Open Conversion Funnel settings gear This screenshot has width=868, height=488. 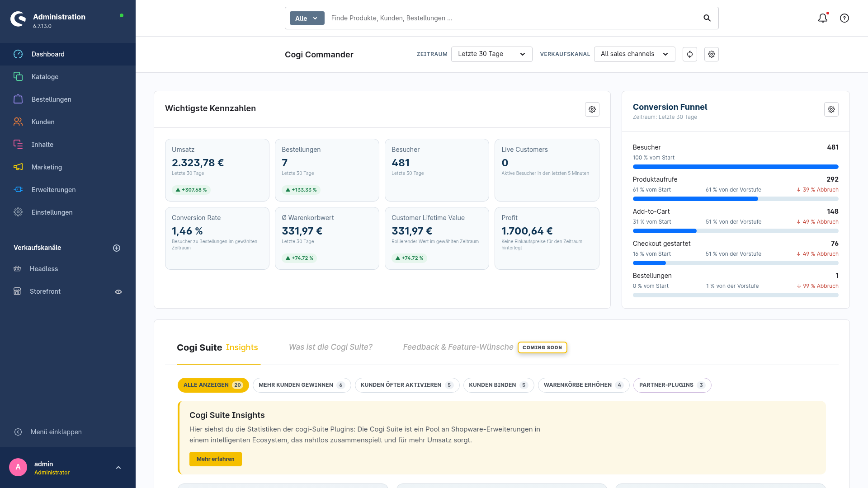tap(831, 109)
